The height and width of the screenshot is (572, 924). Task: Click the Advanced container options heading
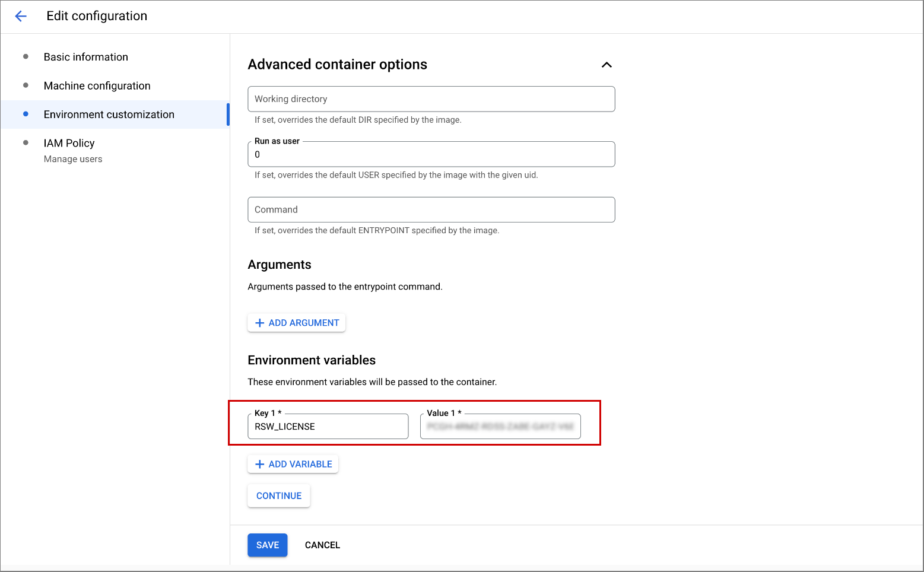(337, 65)
